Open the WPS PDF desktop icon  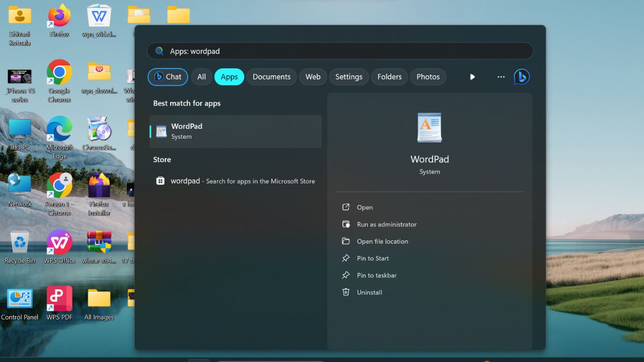point(59,300)
